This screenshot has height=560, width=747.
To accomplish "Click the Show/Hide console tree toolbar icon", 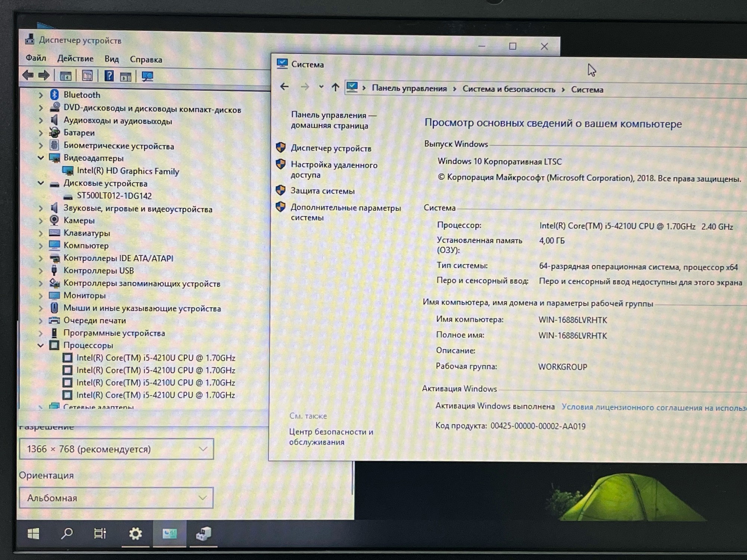I will coord(66,76).
